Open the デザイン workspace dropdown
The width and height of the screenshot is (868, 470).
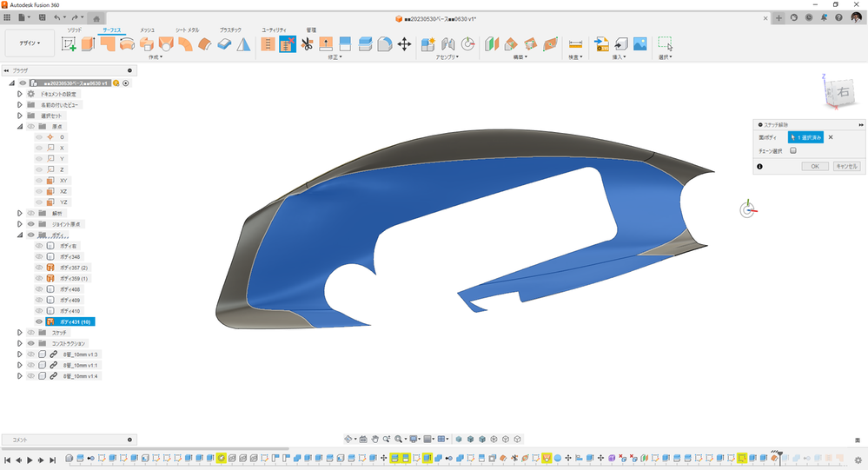pos(30,43)
